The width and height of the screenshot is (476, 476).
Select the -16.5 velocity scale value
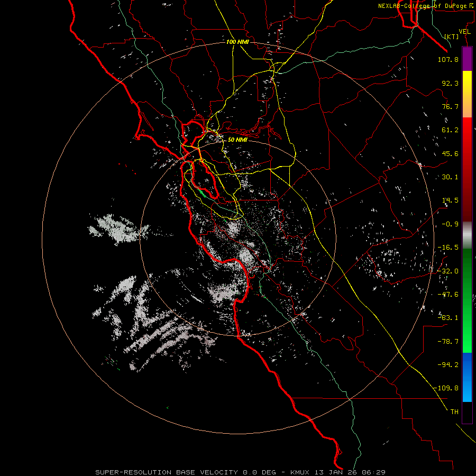[448, 248]
